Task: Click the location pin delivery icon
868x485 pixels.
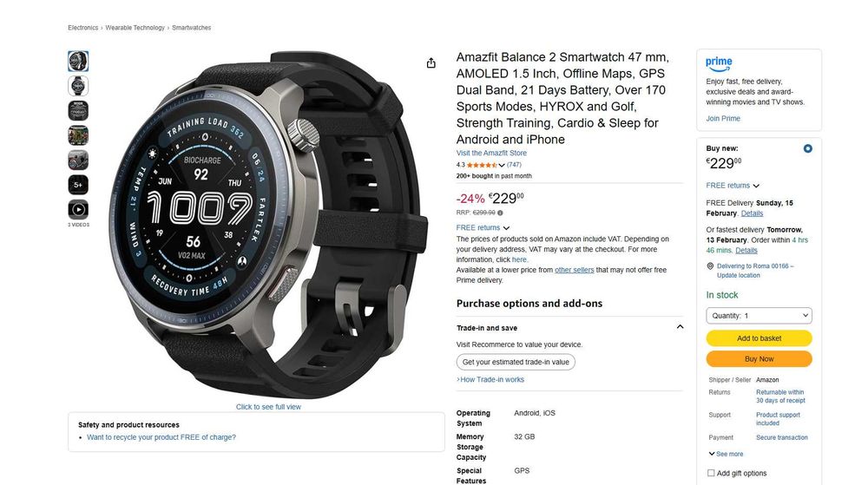Action: (710, 266)
